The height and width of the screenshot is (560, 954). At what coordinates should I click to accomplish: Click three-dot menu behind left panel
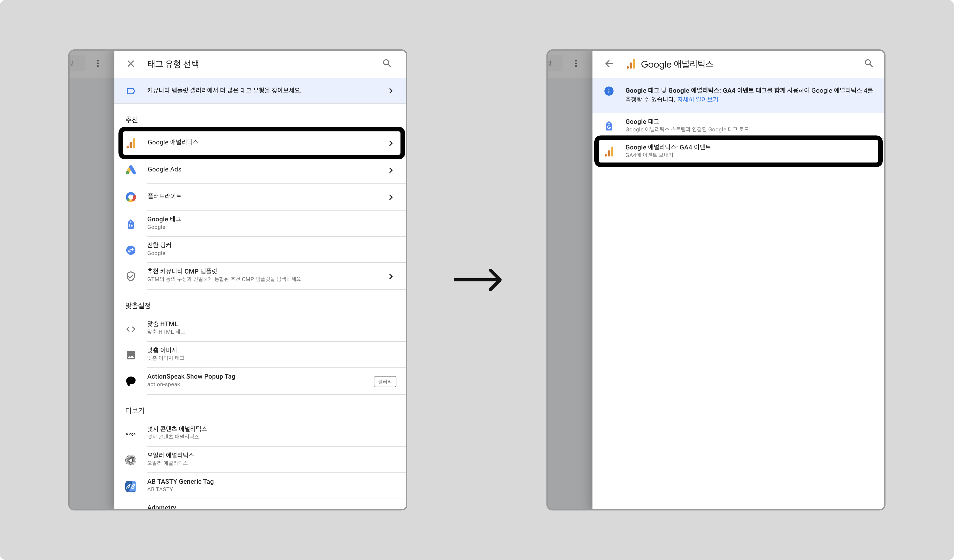(98, 64)
